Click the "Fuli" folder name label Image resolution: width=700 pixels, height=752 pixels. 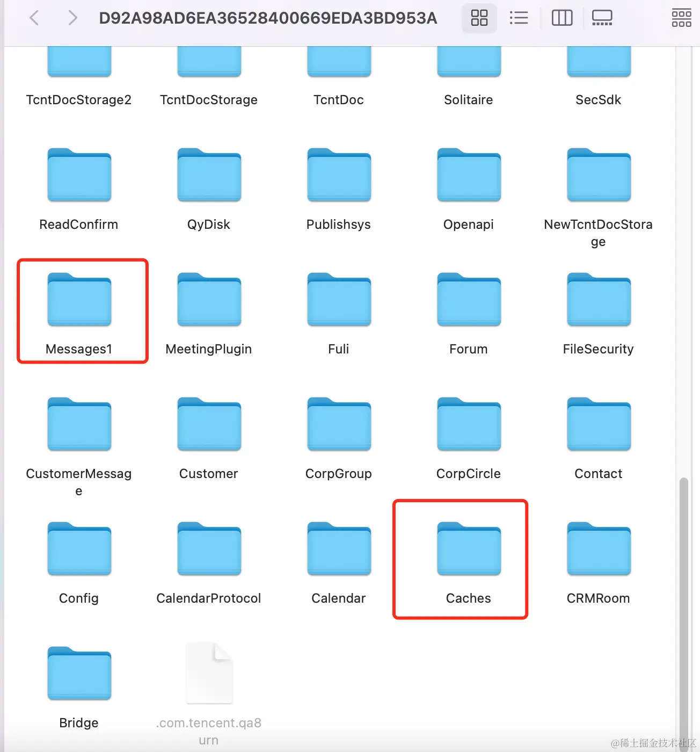tap(339, 349)
